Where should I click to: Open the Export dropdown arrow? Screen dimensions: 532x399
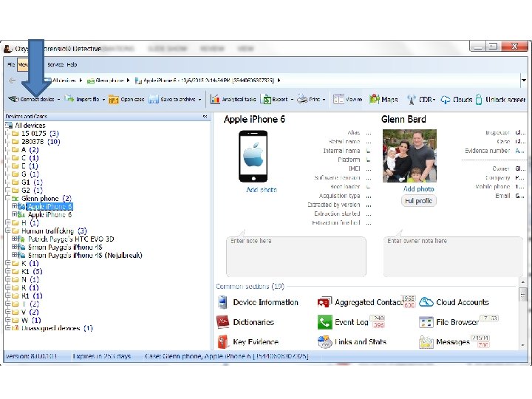tap(292, 100)
